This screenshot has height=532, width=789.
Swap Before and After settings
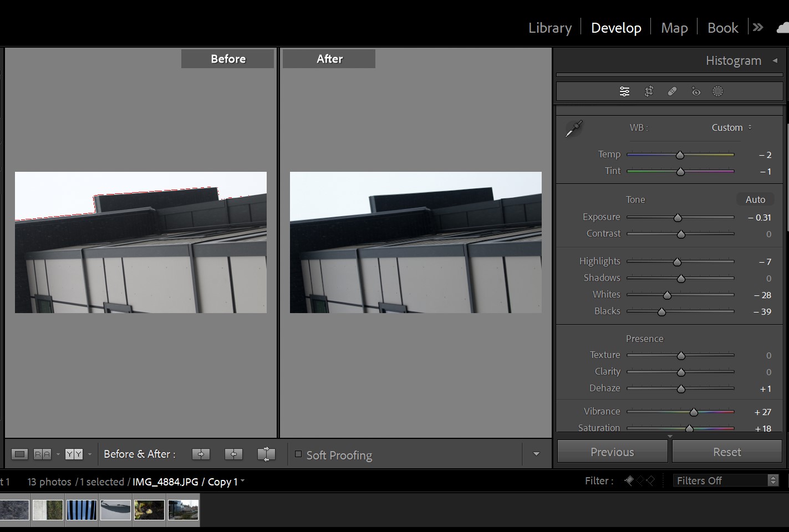266,454
